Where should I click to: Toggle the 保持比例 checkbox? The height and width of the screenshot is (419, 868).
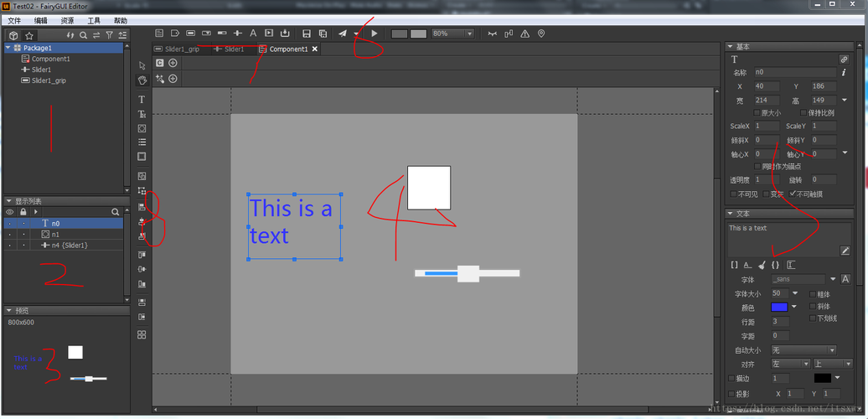[x=803, y=113]
